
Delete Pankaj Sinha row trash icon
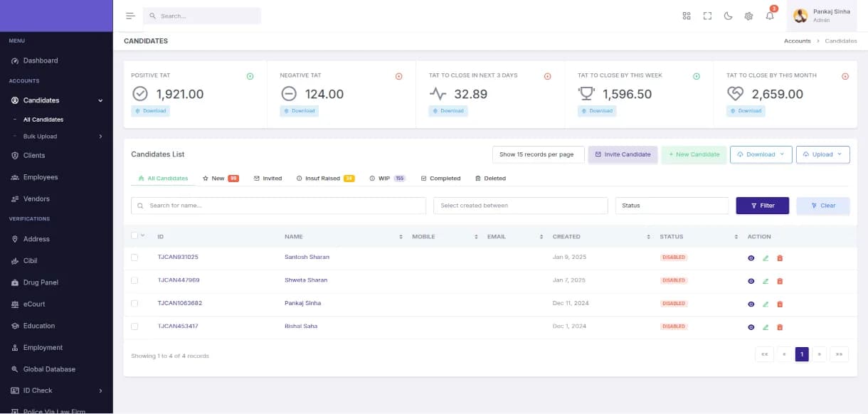click(x=780, y=304)
